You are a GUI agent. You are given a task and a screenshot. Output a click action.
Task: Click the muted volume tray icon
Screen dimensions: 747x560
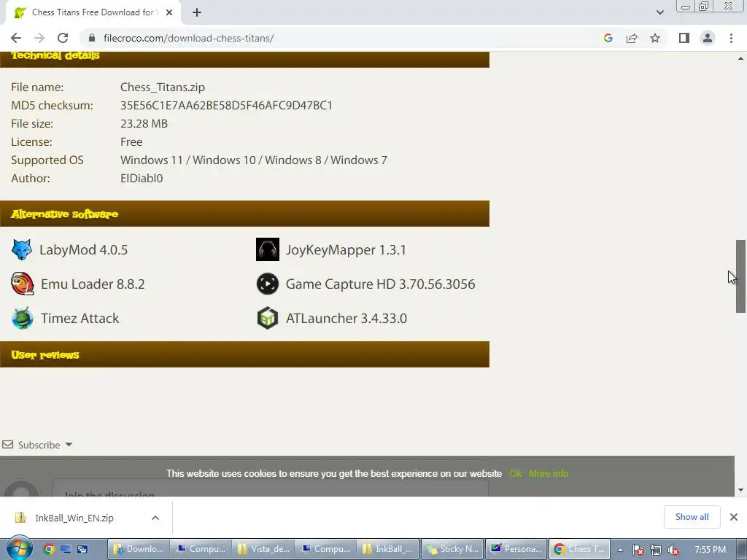point(673,550)
